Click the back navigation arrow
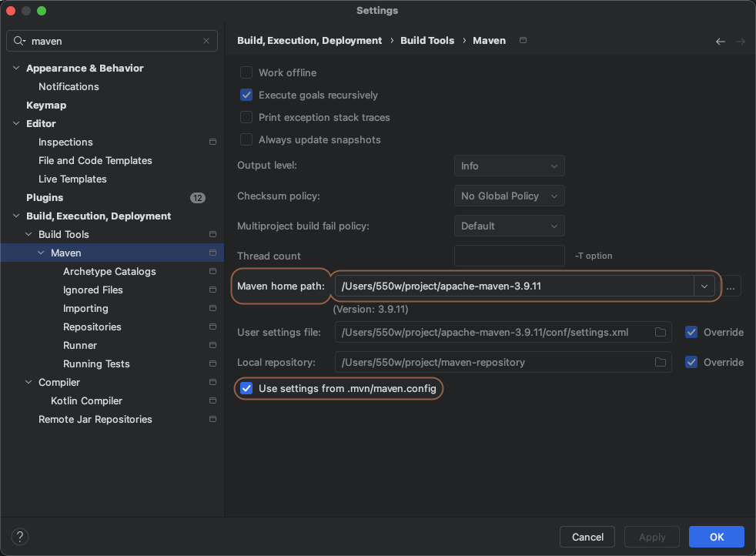 click(x=721, y=42)
